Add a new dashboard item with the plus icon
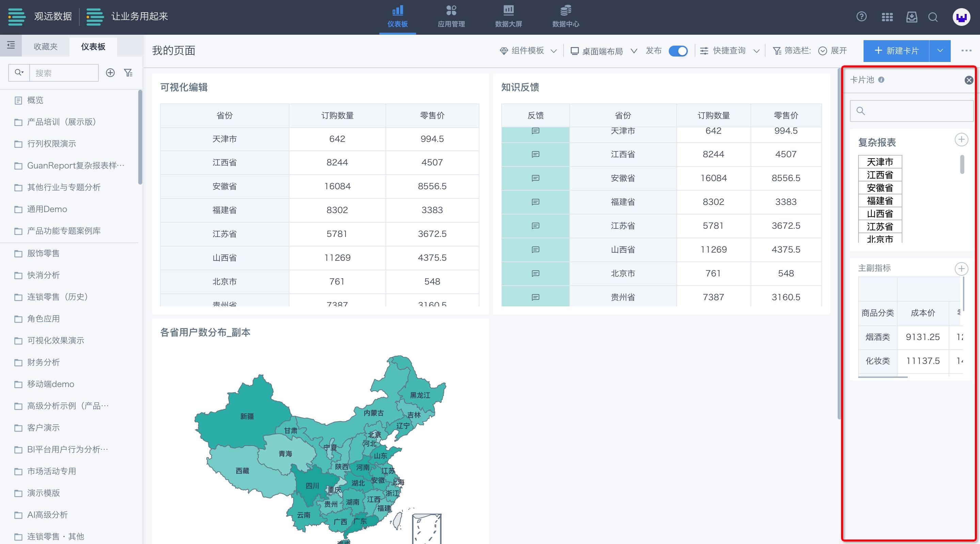 click(x=110, y=73)
